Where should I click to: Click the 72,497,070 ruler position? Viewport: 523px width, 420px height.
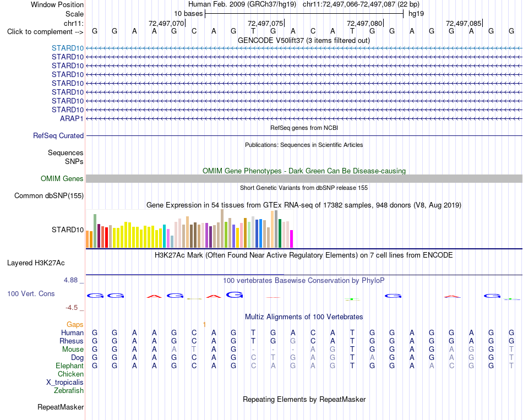pos(166,23)
